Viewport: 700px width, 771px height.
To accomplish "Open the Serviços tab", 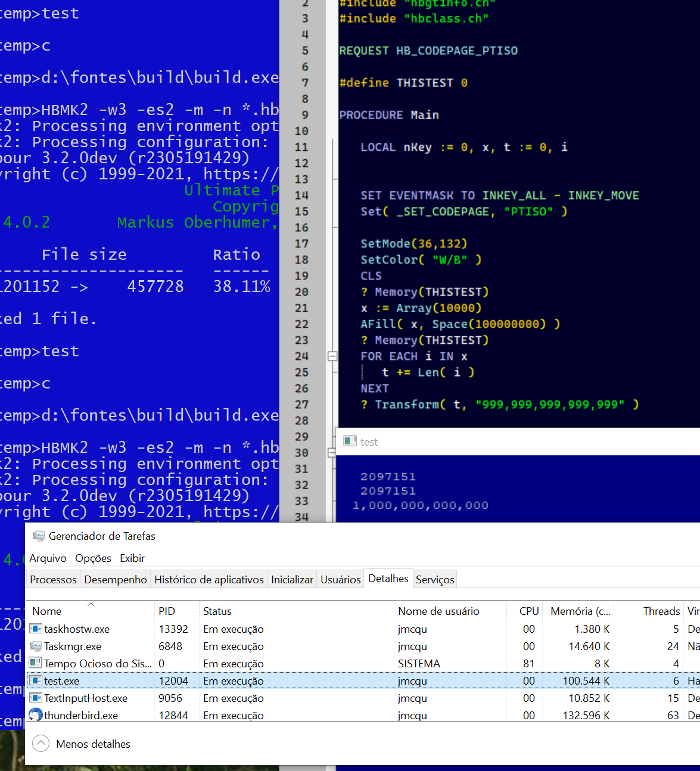I will pos(435,580).
